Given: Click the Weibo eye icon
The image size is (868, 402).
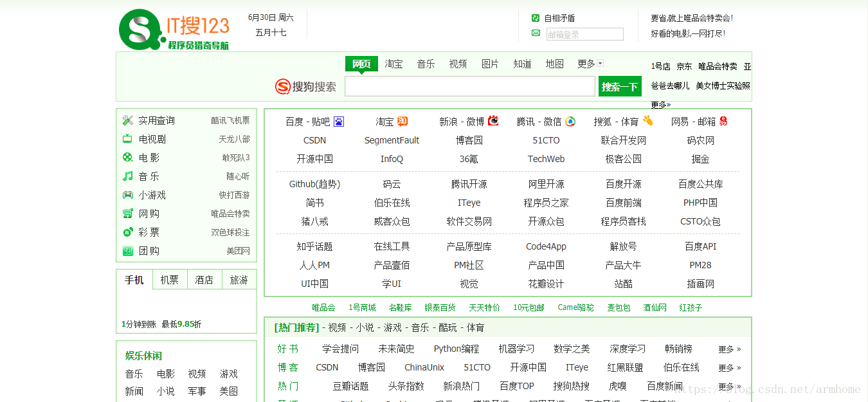Looking at the screenshot, I should click(493, 120).
